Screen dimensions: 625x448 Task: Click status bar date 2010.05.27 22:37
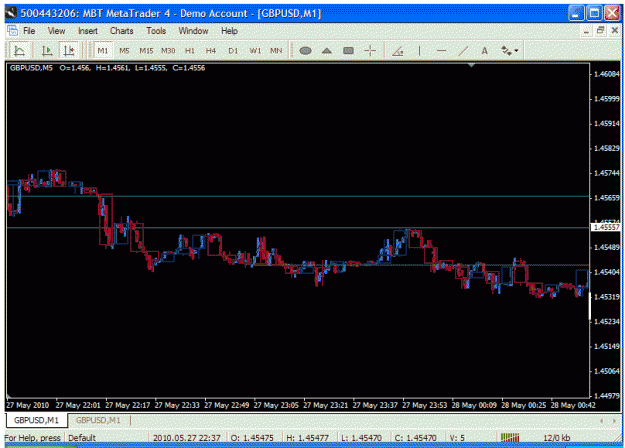[x=187, y=438]
